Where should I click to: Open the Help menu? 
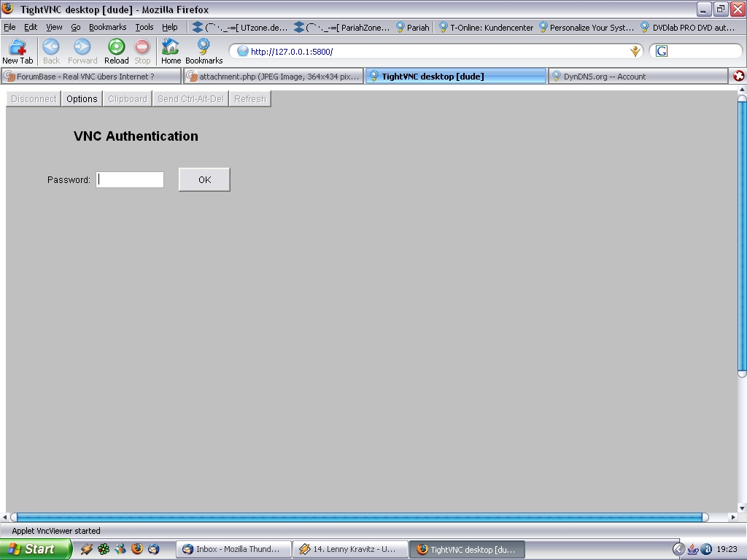pos(169,27)
